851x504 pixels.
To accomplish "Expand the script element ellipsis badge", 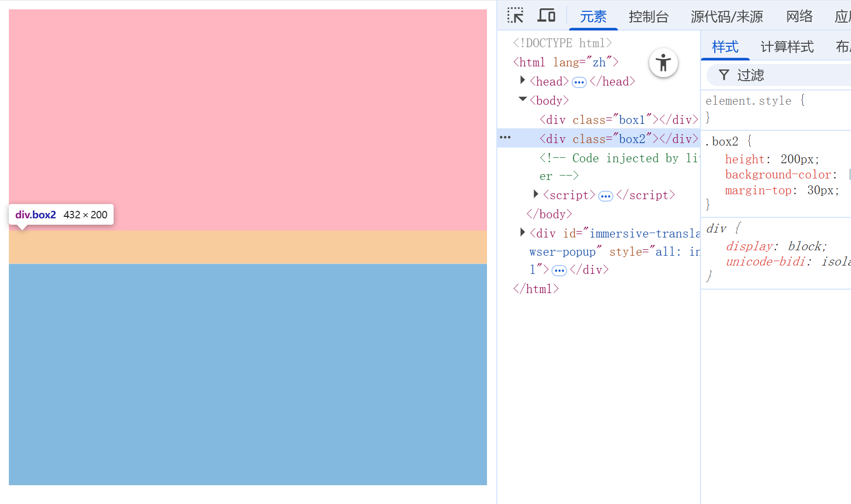I will pyautogui.click(x=606, y=196).
